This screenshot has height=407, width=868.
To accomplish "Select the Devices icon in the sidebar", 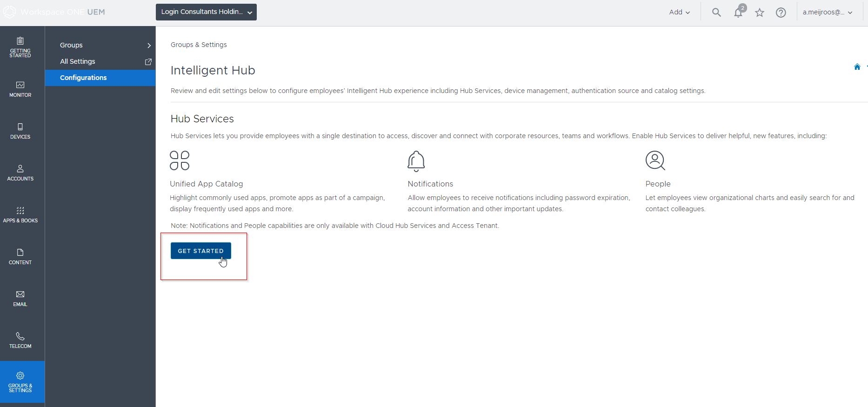I will [x=20, y=131].
